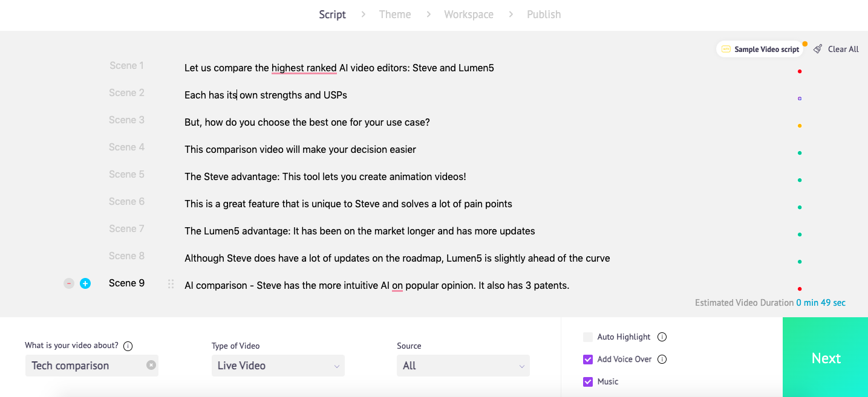Viewport: 868px width, 397px height.
Task: Click the info icon next to Add Voice Over
Action: tap(662, 359)
